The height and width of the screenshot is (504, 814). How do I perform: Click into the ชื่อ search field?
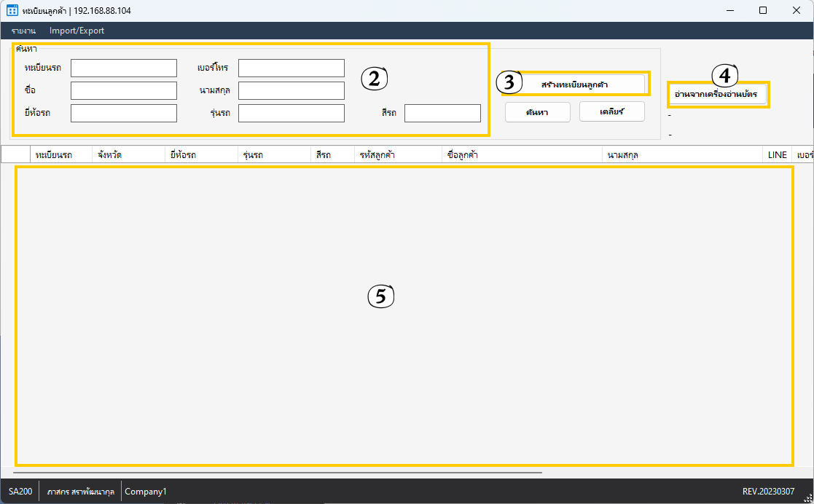(123, 91)
